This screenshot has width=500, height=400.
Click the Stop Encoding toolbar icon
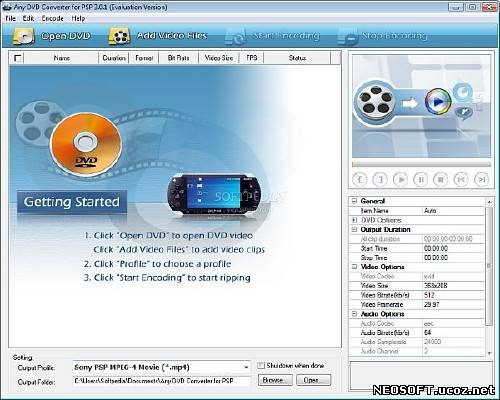tap(347, 36)
